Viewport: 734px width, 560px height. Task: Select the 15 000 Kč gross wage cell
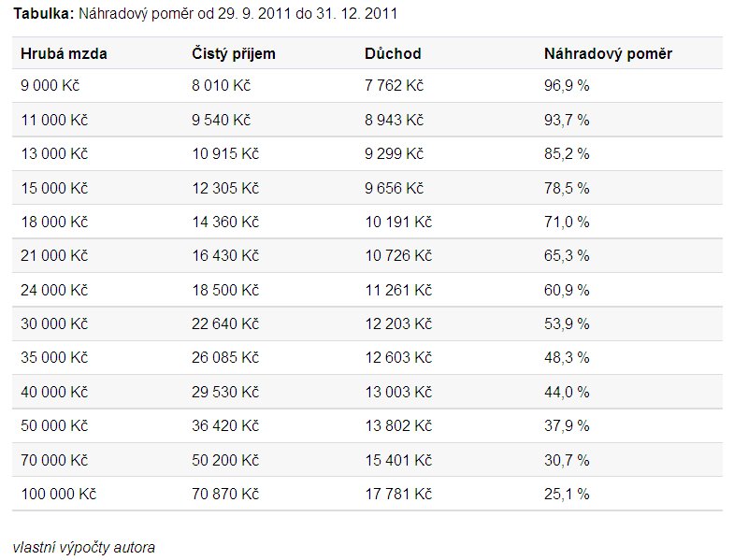click(x=54, y=188)
